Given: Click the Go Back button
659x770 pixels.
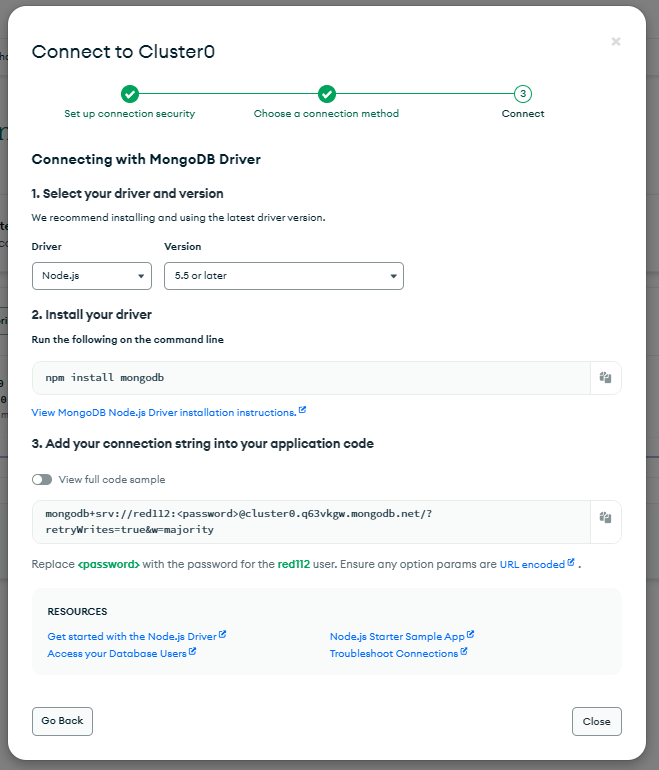Looking at the screenshot, I should pos(62,721).
